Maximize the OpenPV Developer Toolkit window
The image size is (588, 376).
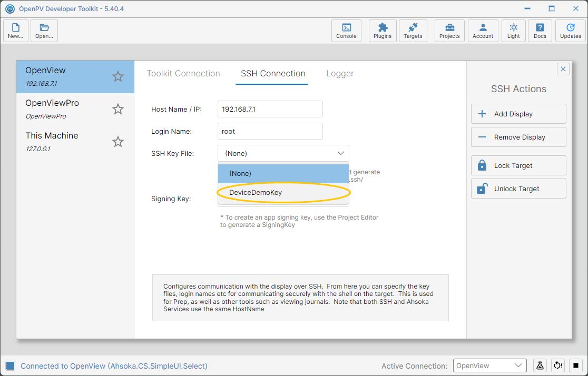(x=551, y=8)
